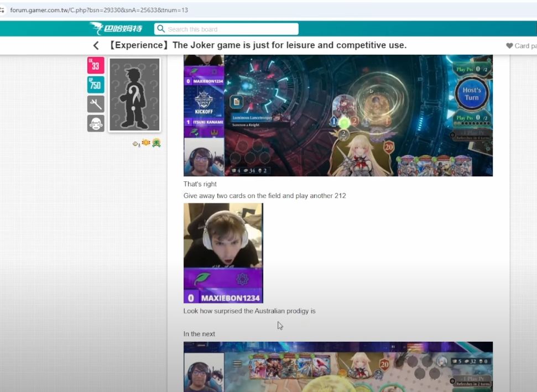
Task: Click the heart icon beside 'Card'
Action: click(509, 46)
